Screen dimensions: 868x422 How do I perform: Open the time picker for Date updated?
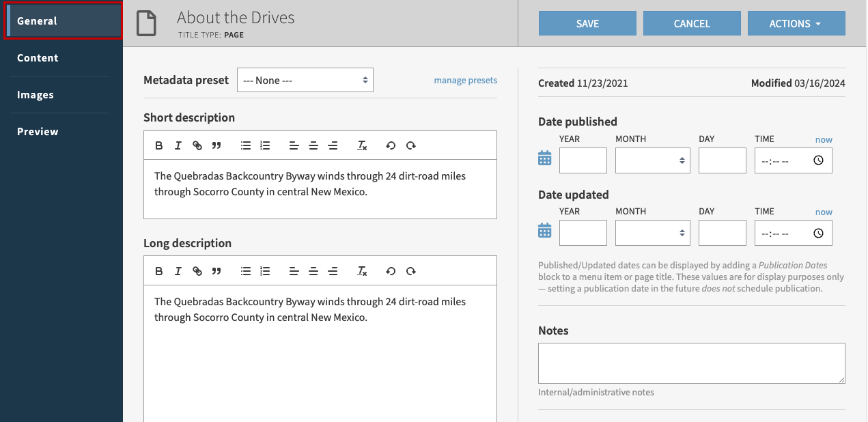(x=818, y=232)
